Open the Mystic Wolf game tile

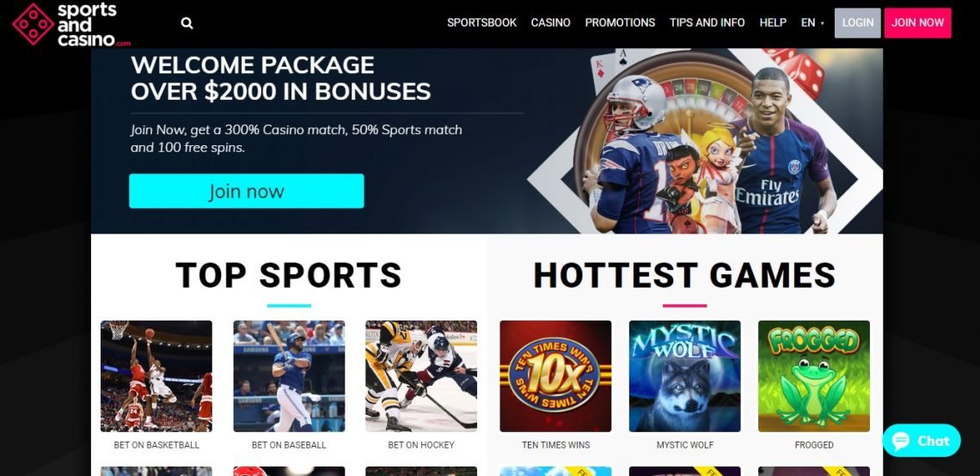pos(685,376)
